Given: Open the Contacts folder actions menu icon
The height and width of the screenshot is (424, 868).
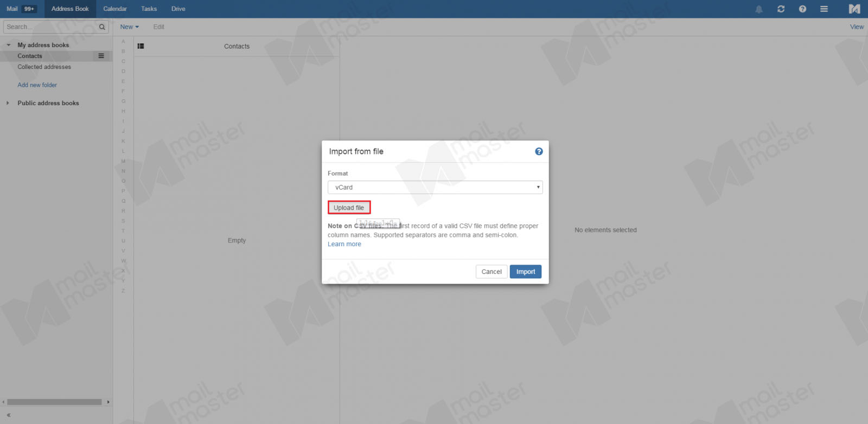Looking at the screenshot, I should [x=101, y=56].
